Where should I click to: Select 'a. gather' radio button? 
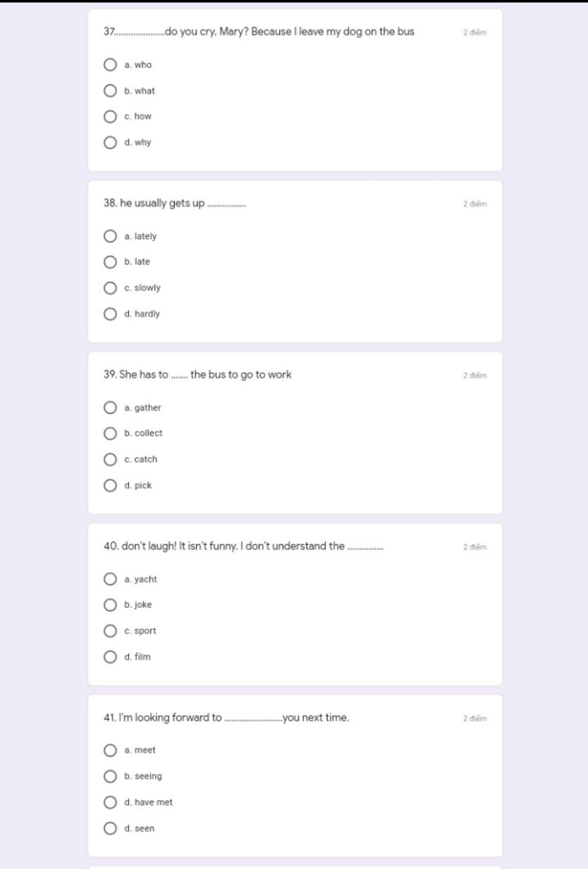110,408
